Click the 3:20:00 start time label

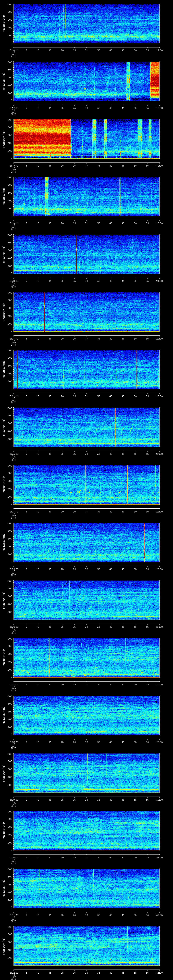pos(14,281)
